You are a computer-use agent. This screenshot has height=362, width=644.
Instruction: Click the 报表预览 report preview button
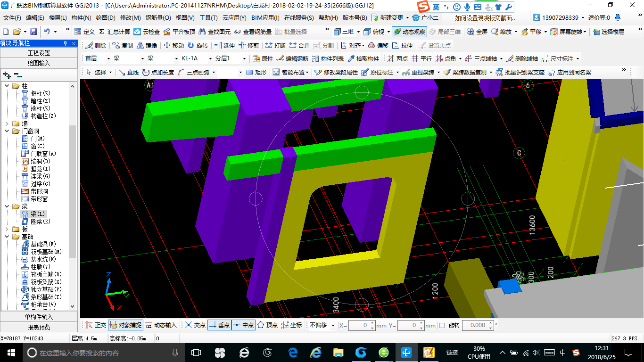pyautogui.click(x=39, y=327)
